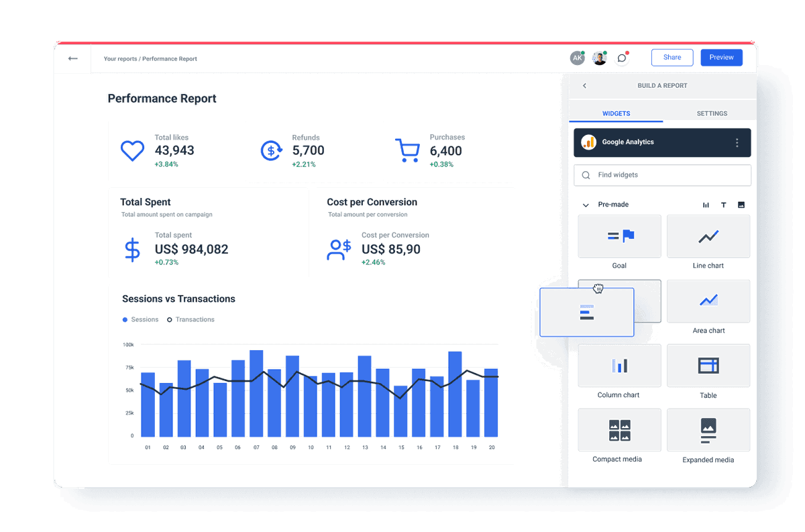The height and width of the screenshot is (532, 805).
Task: Choose the Expanded media widget
Action: [708, 430]
